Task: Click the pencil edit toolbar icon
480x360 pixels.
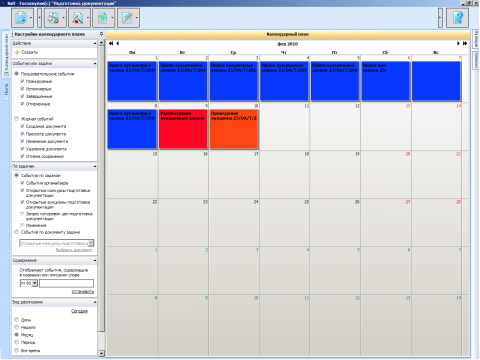Action: point(127,18)
